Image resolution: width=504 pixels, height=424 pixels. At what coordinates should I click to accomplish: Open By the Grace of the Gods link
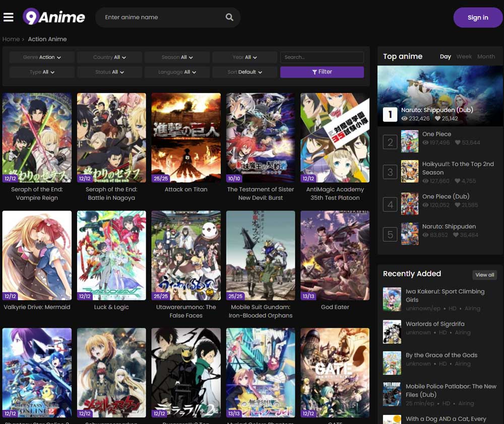click(442, 355)
